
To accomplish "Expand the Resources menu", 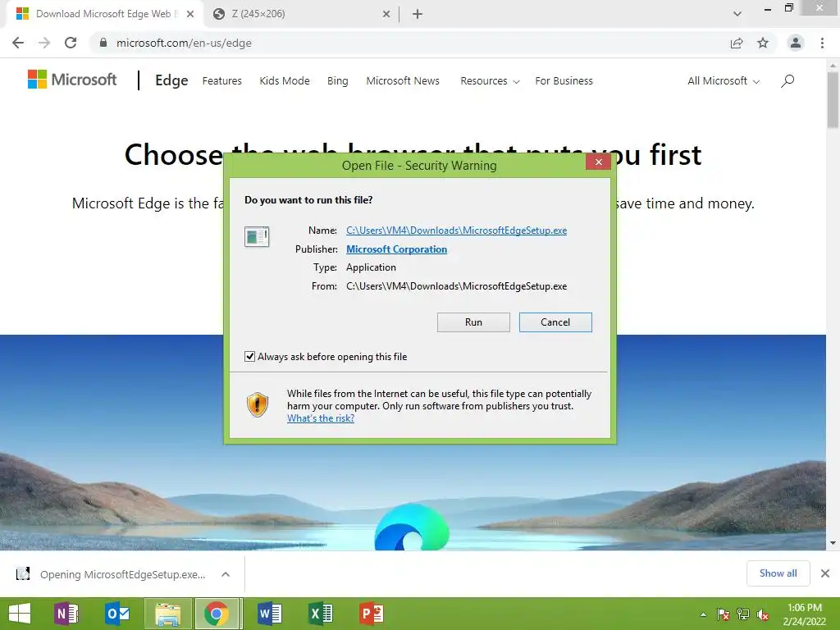I will pos(490,81).
